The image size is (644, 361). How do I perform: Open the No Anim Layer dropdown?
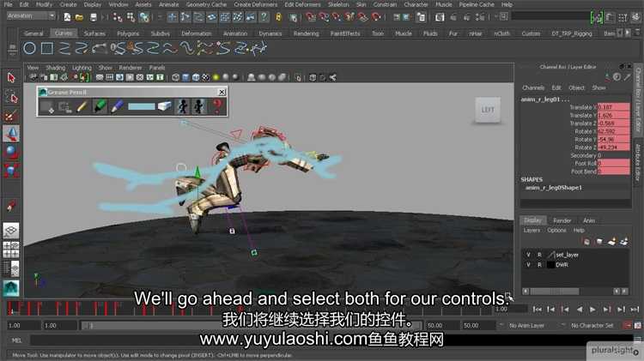point(526,325)
